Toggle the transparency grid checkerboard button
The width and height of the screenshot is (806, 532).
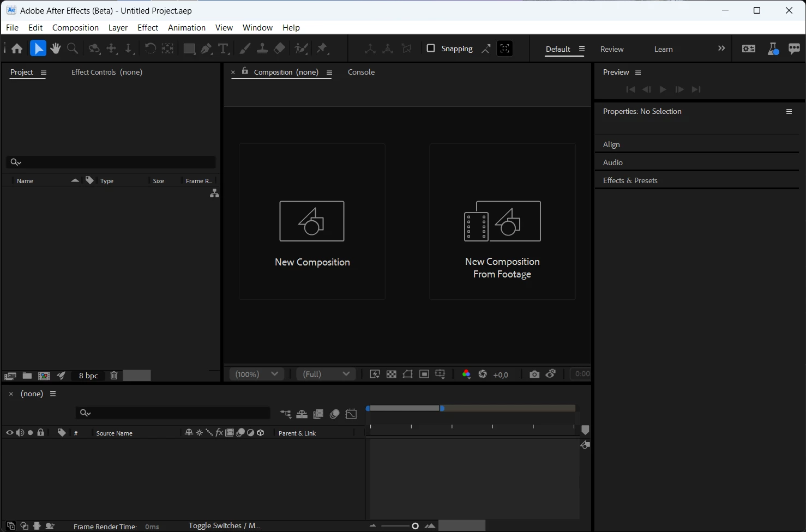click(392, 374)
